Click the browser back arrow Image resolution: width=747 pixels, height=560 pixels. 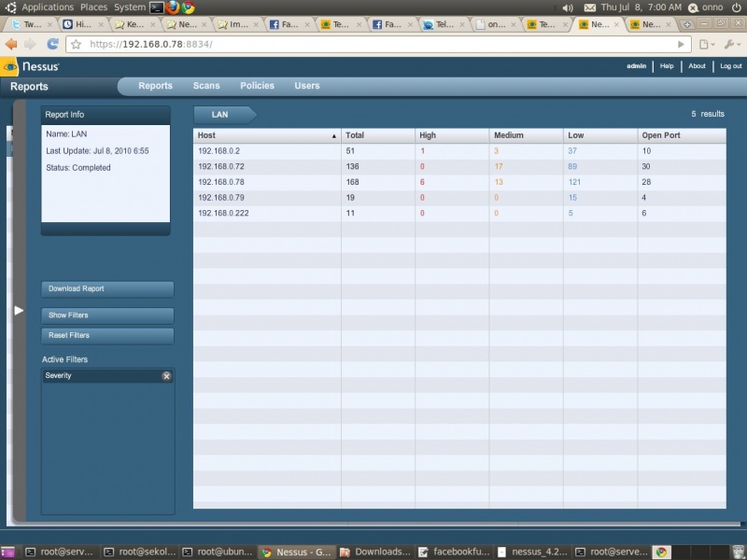(x=11, y=44)
